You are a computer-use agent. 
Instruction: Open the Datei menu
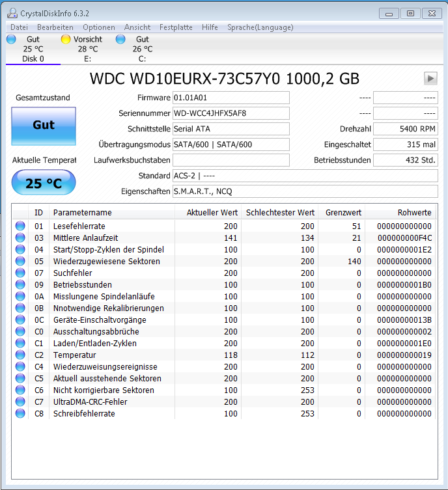click(19, 27)
